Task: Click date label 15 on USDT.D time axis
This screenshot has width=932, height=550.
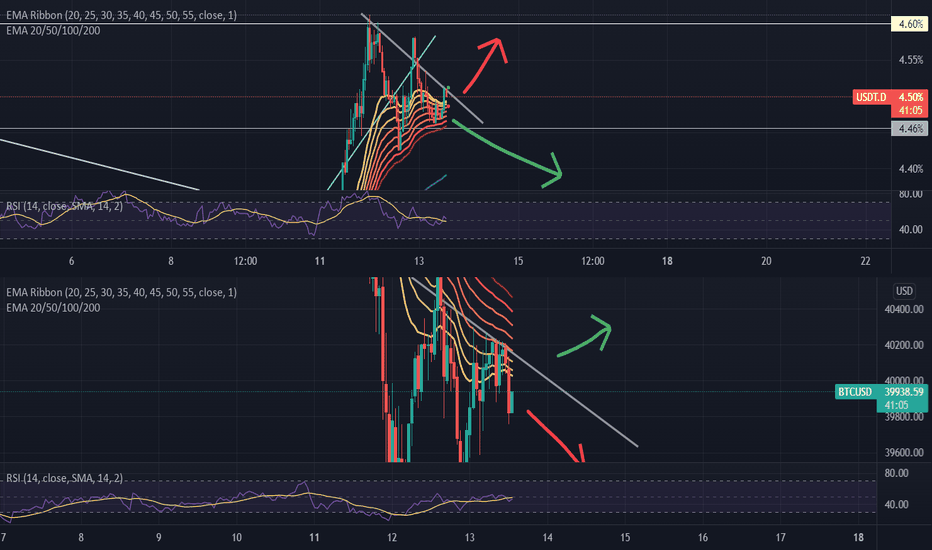Action: tap(518, 261)
